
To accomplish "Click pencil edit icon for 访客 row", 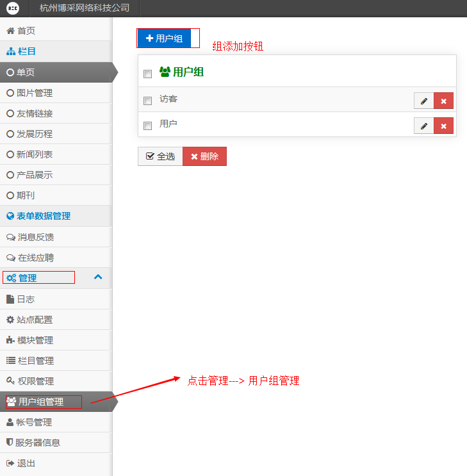I will click(x=423, y=101).
